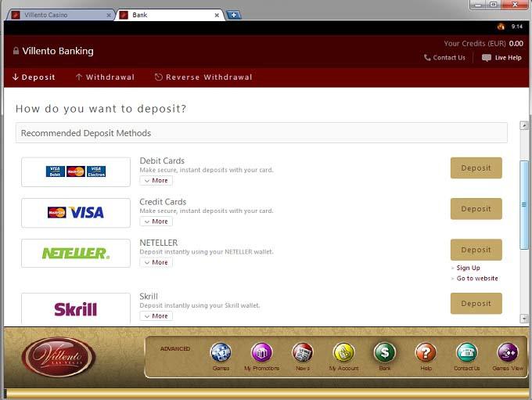
Task: Open NETELLER Sign Up link
Action: (468, 268)
